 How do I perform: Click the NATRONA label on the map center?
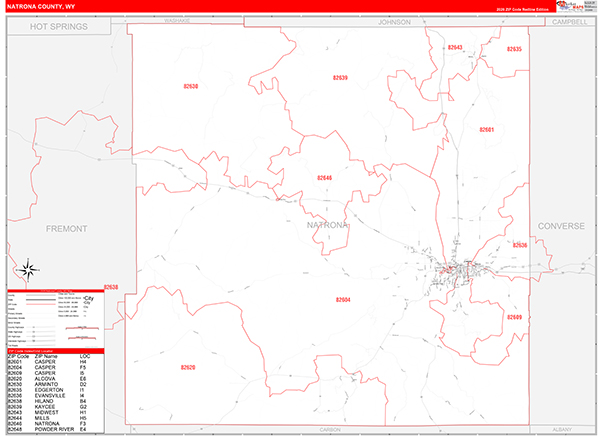point(327,225)
